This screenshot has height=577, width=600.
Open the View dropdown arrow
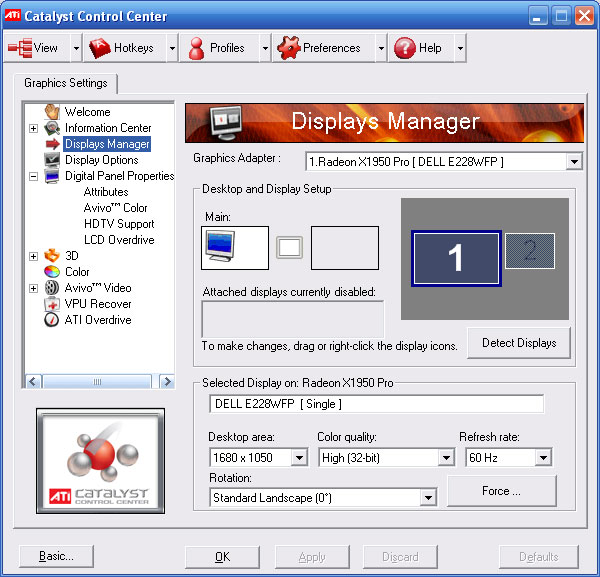point(77,48)
